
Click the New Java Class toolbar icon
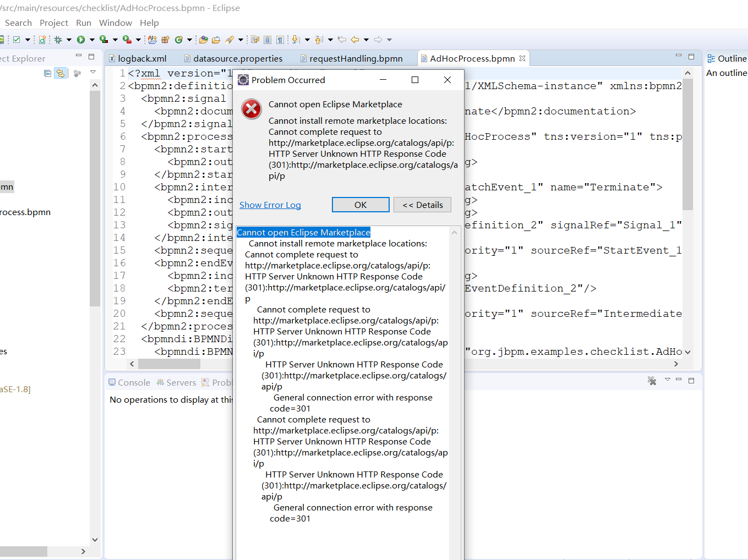[178, 40]
